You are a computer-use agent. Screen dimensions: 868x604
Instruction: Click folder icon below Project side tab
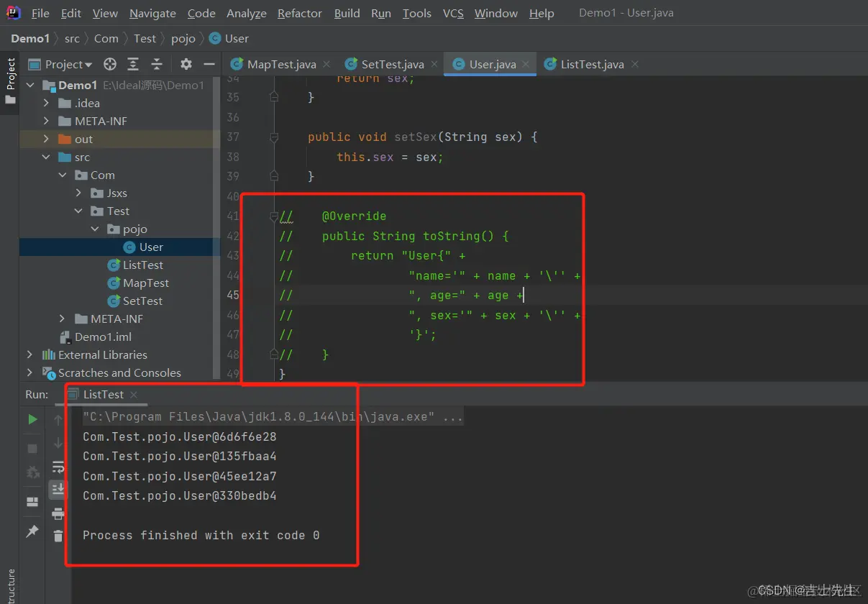pos(10,100)
